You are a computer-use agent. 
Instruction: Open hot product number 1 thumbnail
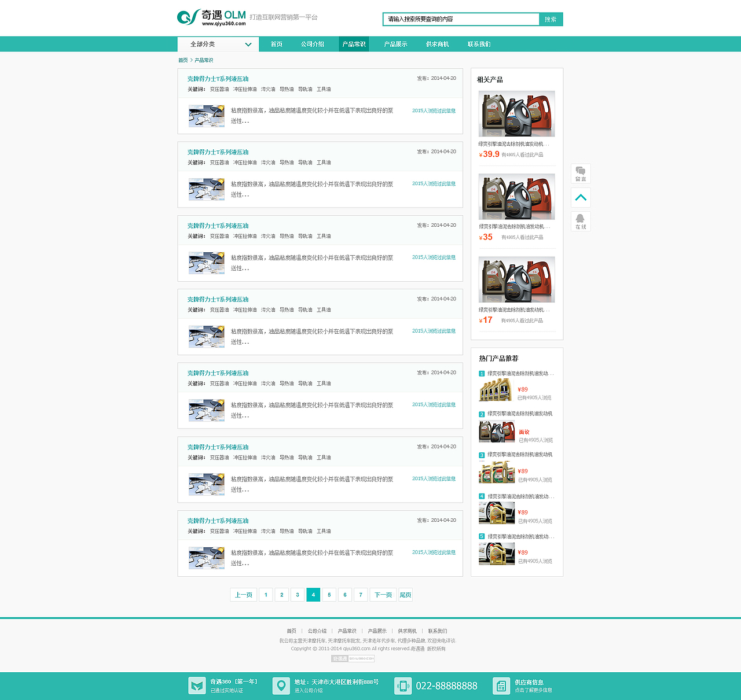click(496, 390)
